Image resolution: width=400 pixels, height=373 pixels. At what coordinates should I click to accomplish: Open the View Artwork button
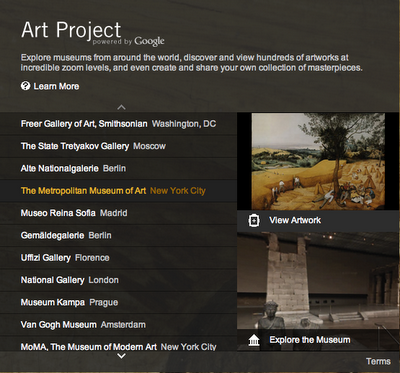pos(318,220)
